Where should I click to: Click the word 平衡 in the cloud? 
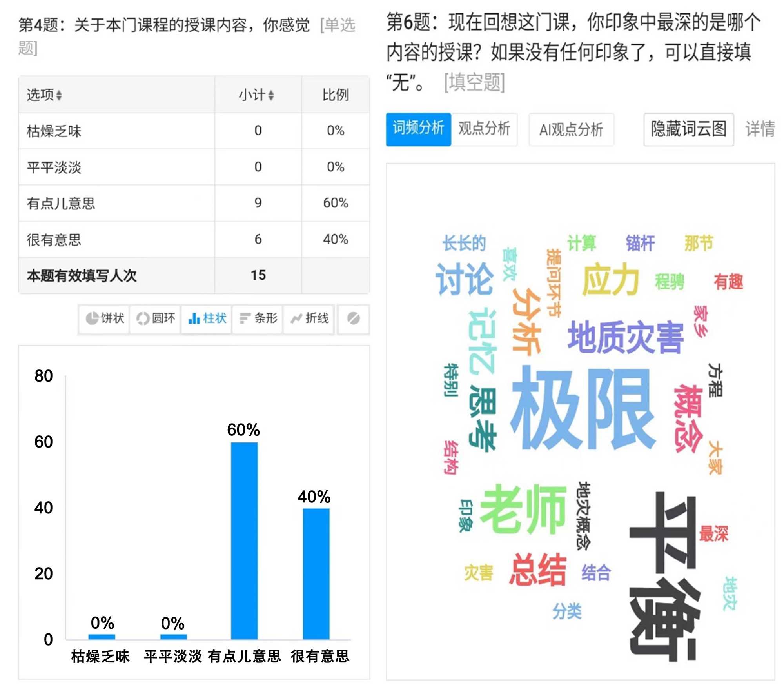[x=664, y=576]
